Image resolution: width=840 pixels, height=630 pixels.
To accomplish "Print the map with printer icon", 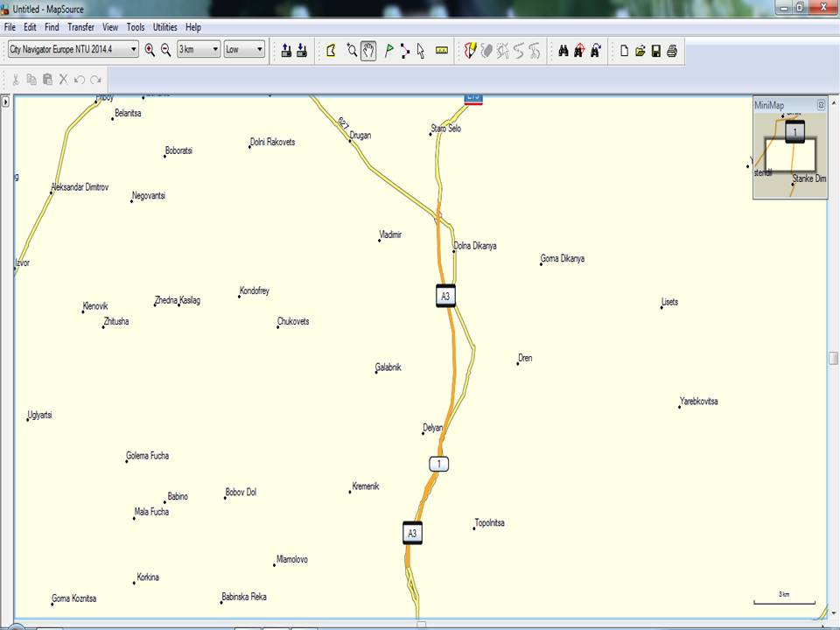I will click(672, 50).
